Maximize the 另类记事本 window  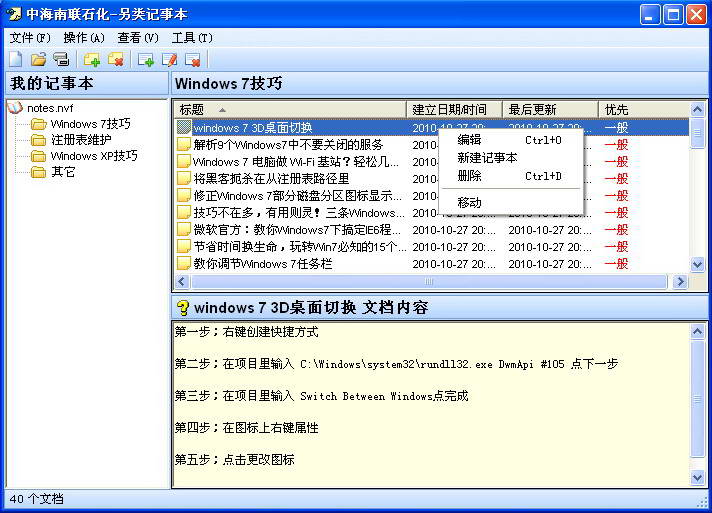pos(673,15)
